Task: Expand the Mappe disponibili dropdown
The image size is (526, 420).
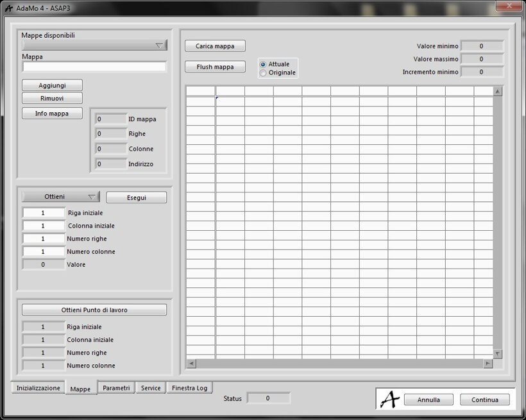Action: tap(160, 46)
